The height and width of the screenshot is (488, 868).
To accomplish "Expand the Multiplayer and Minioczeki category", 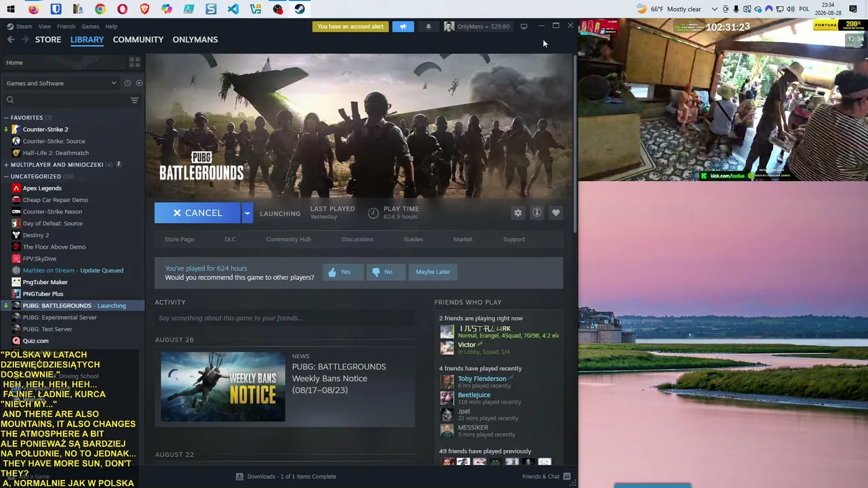I will [6, 165].
